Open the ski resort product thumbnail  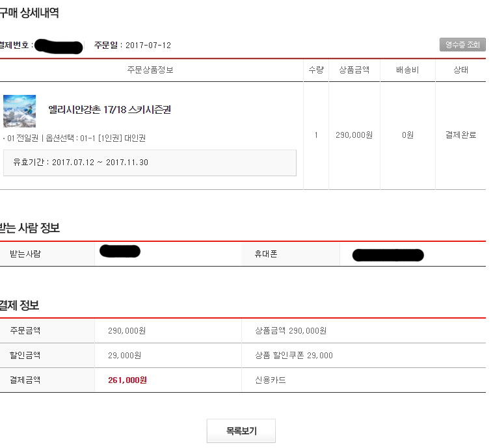(x=20, y=111)
